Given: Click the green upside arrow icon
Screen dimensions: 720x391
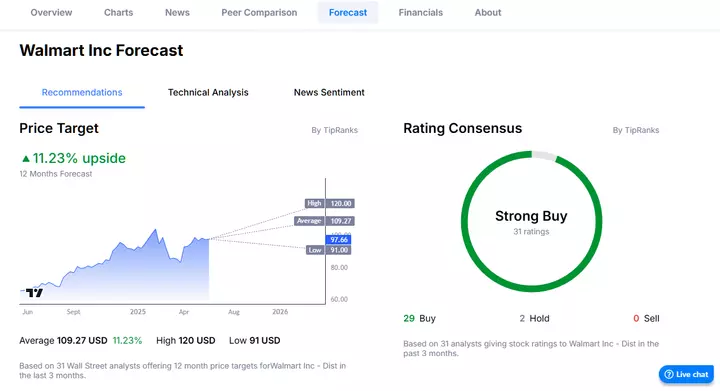Looking at the screenshot, I should point(26,159).
